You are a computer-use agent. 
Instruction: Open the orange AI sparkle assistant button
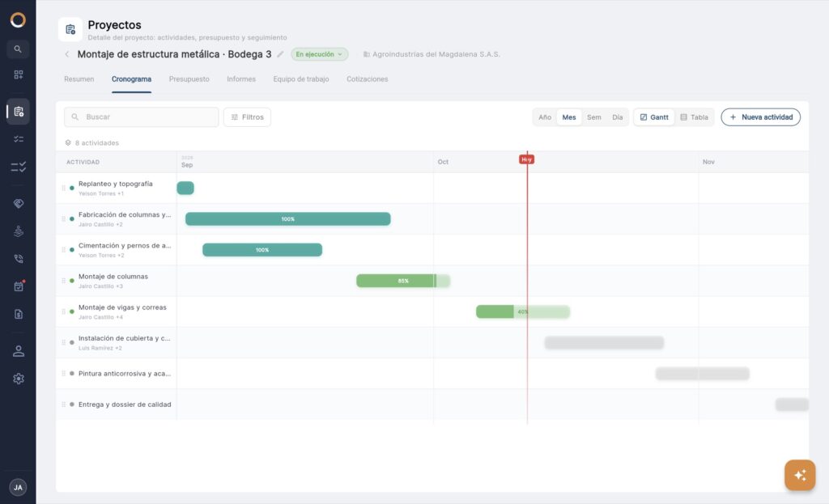pyautogui.click(x=799, y=475)
